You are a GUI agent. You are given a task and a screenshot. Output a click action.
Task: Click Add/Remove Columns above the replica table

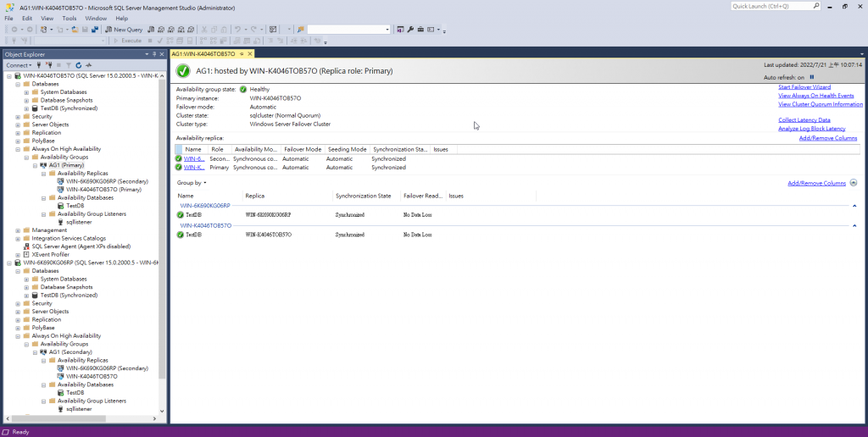828,138
